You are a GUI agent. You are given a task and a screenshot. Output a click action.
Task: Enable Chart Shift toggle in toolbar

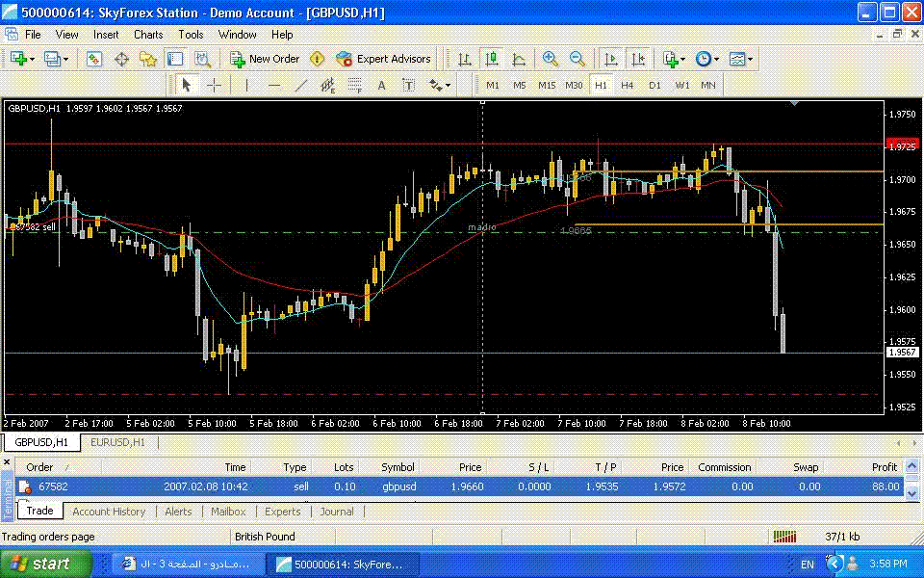(x=638, y=59)
